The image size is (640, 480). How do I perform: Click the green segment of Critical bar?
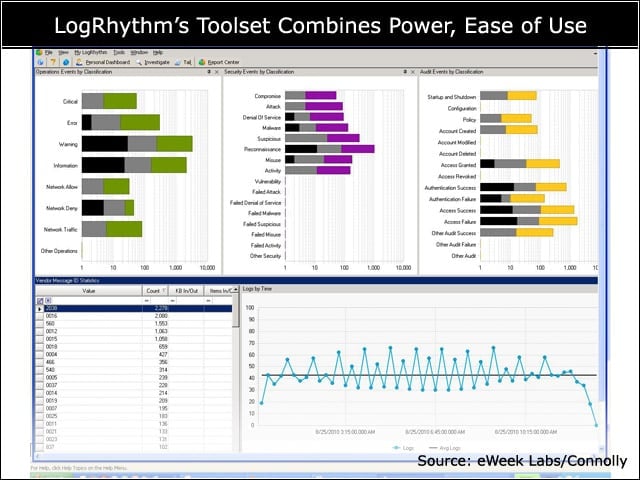(x=120, y=101)
